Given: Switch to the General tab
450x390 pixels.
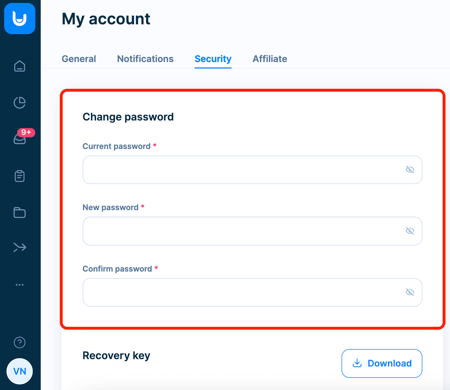Looking at the screenshot, I should pyautogui.click(x=79, y=59).
